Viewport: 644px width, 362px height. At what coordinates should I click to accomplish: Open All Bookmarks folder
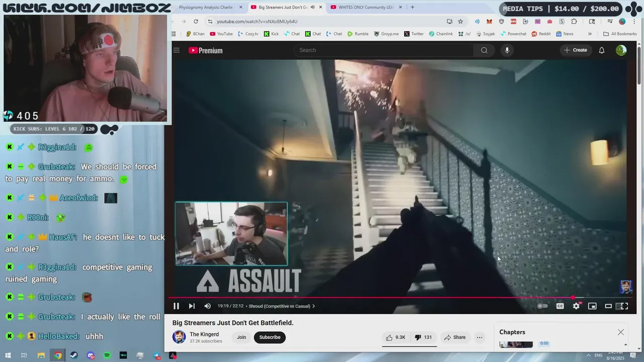(x=620, y=34)
